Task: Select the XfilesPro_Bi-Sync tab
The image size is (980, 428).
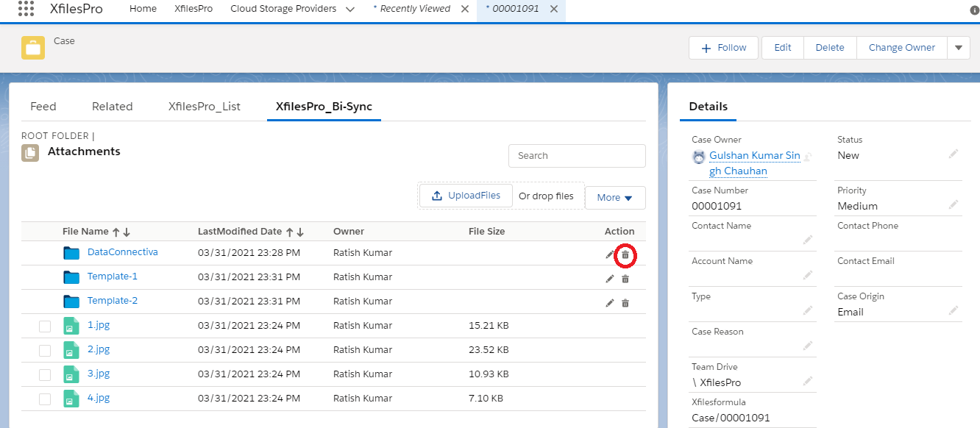Action: 324,107
